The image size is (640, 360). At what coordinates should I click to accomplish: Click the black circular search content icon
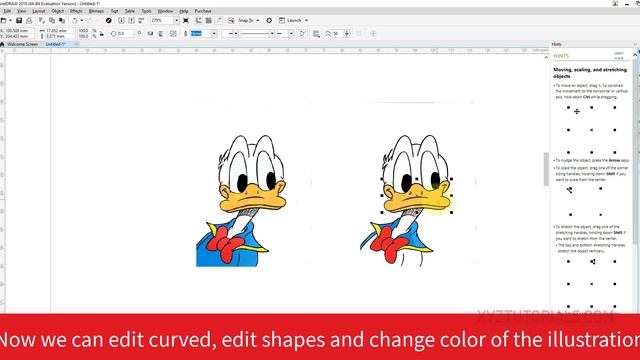109,20
